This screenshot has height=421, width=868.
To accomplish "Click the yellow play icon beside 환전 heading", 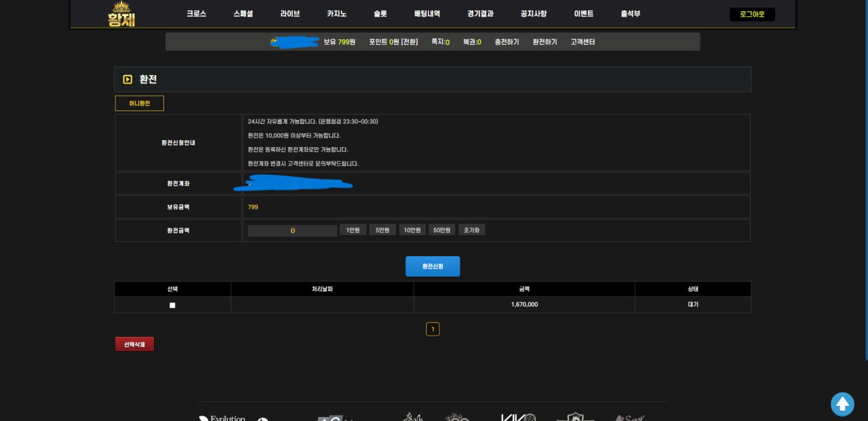I will point(127,79).
